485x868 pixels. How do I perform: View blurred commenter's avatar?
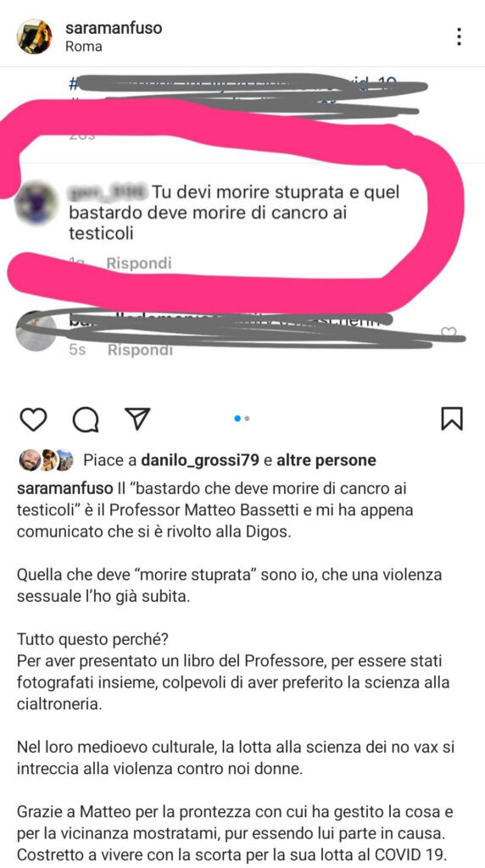click(36, 203)
